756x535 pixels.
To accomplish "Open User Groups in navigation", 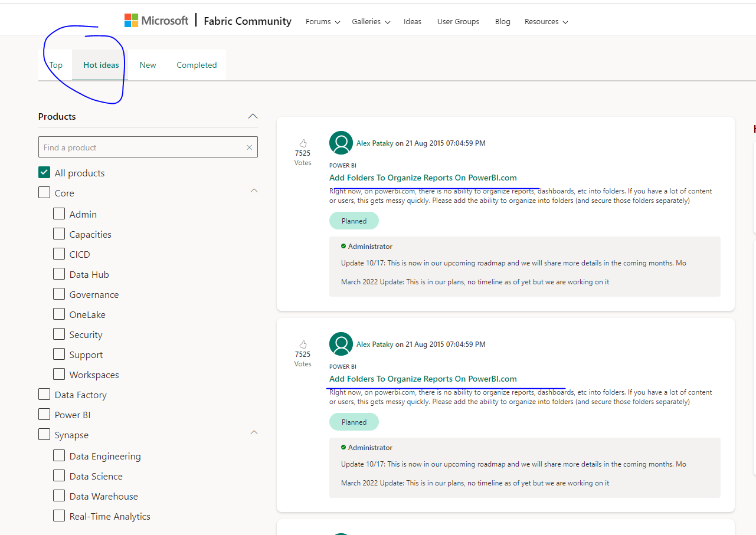I will pos(458,22).
